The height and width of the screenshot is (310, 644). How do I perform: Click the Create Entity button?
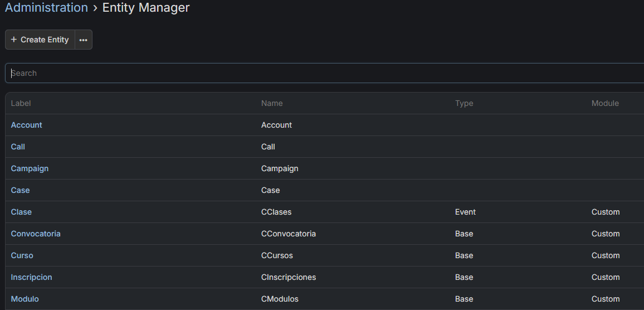40,40
